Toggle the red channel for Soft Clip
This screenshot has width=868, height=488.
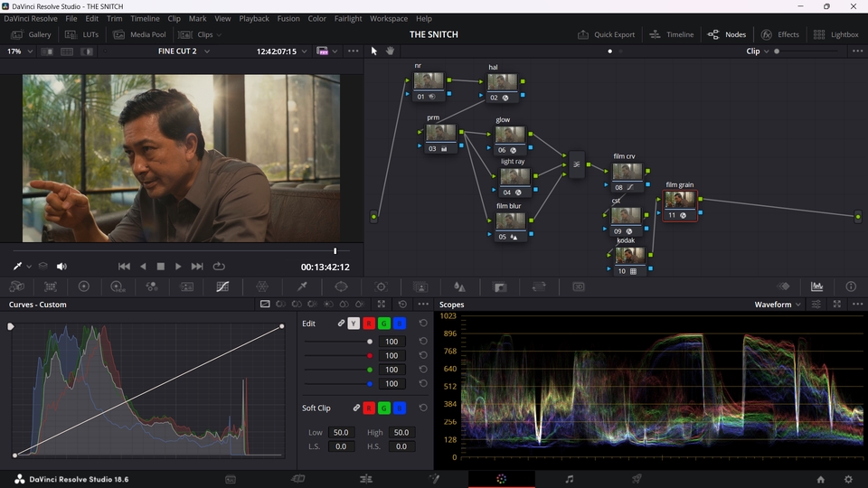(369, 408)
